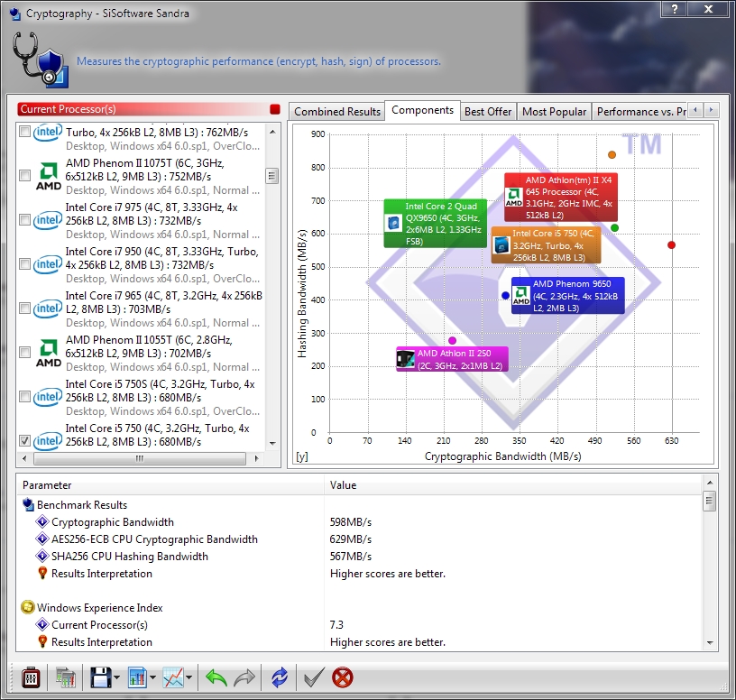
Task: Click results panel scroll-up arrow
Action: coord(709,483)
